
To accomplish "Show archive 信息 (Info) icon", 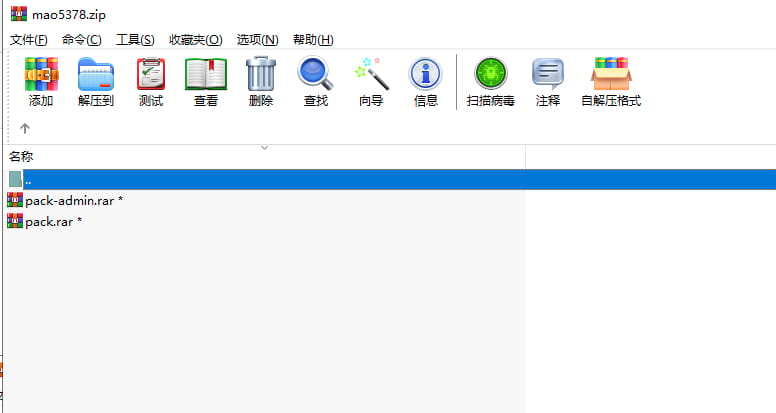I will tap(425, 74).
